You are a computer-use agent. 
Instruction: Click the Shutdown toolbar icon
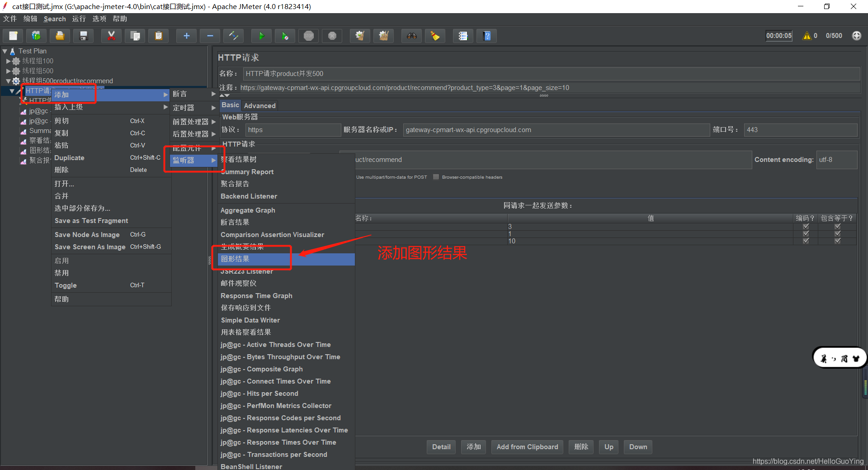tap(332, 36)
